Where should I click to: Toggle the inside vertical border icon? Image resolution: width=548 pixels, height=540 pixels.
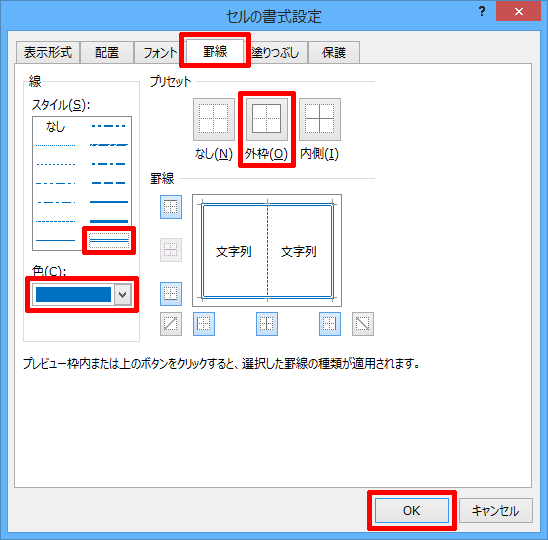pos(267,324)
